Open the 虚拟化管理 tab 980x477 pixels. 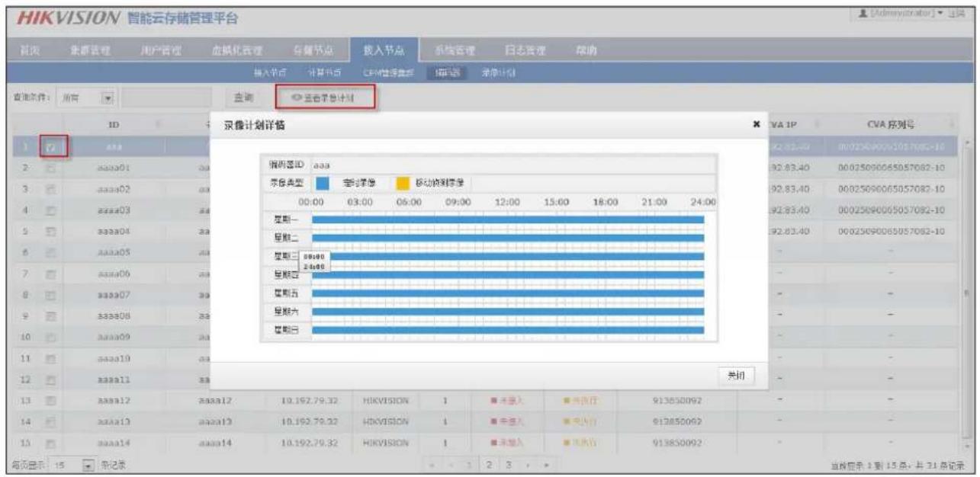[237, 50]
